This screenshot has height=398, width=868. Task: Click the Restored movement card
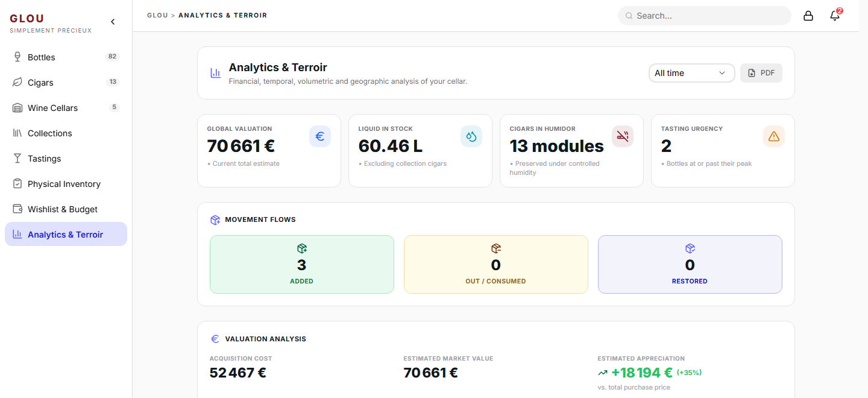(x=690, y=264)
